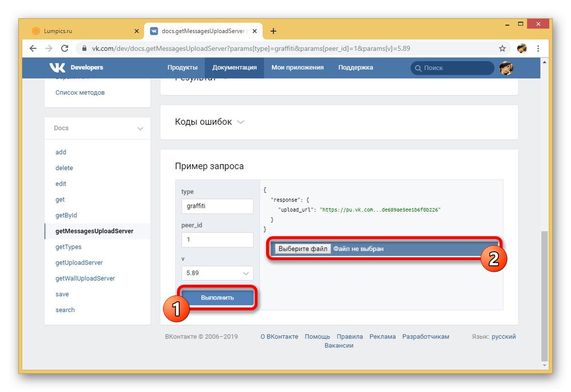This screenshot has height=392, width=571.
Task: Minimize the Chrome window
Action: tap(507, 25)
